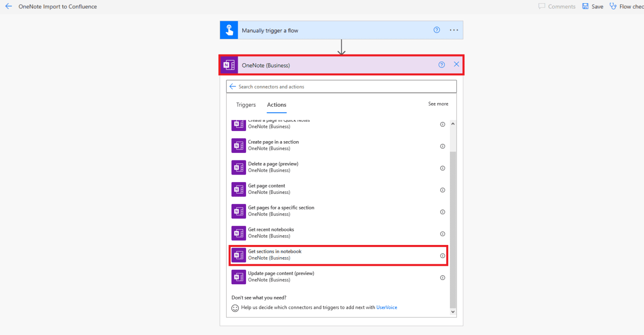Click the OneNote (Business) connector icon in header

pos(229,65)
